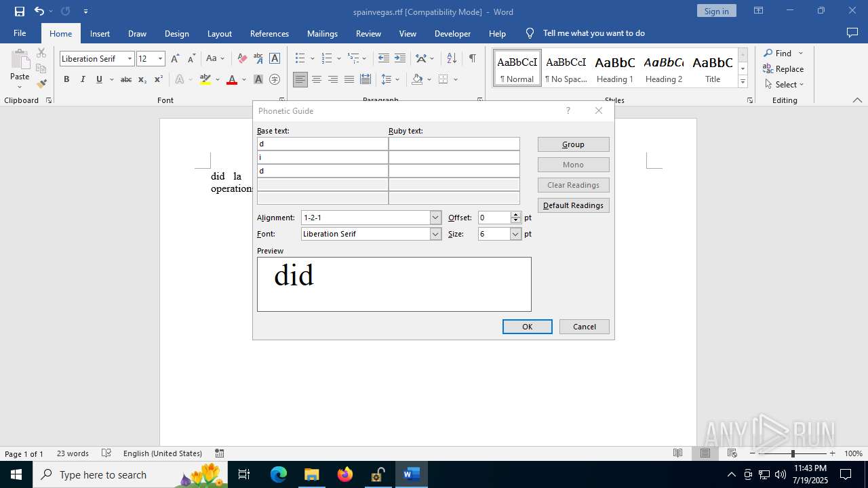The image size is (868, 488).
Task: Click the Save icon in title bar
Action: [20, 12]
